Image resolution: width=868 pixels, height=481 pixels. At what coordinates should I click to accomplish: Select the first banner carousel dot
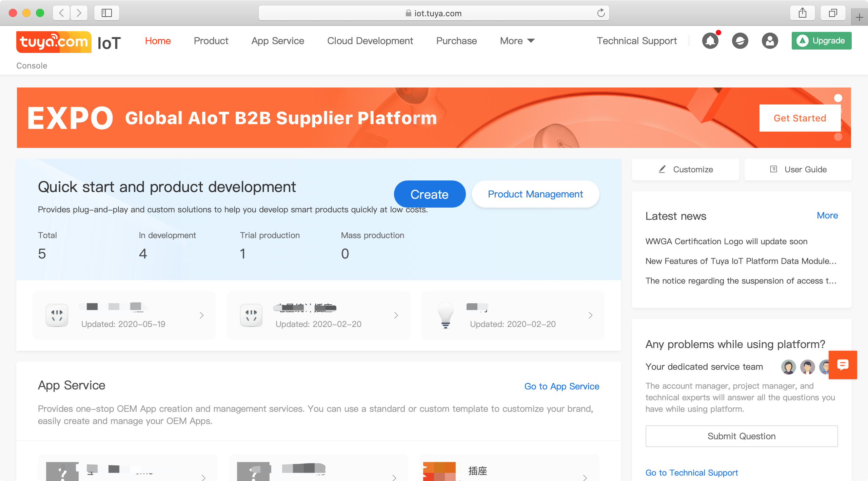[x=838, y=98]
